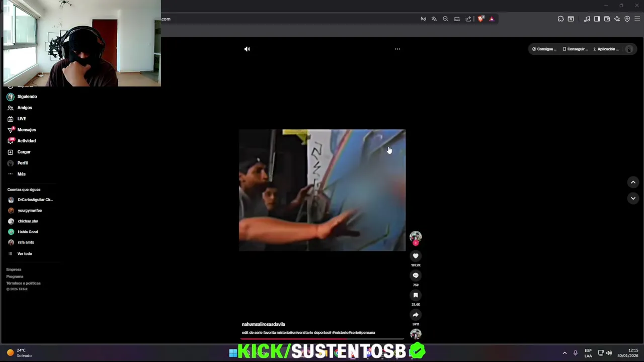Click the browser share page icon

coord(468,19)
